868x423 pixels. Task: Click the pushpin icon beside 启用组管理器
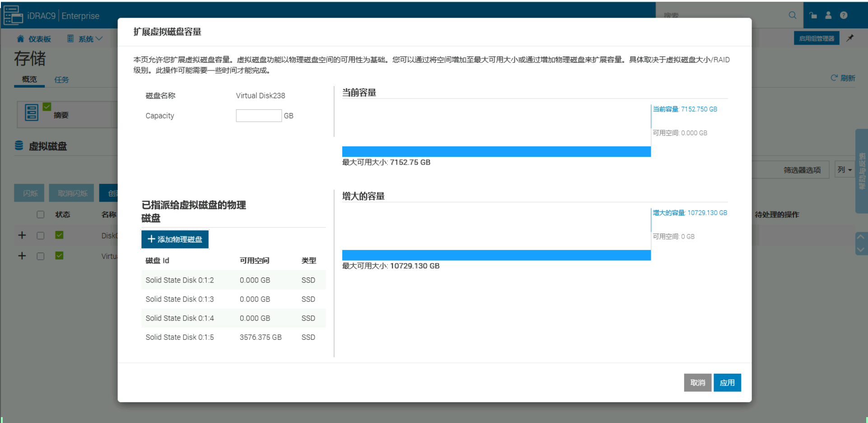coord(850,38)
